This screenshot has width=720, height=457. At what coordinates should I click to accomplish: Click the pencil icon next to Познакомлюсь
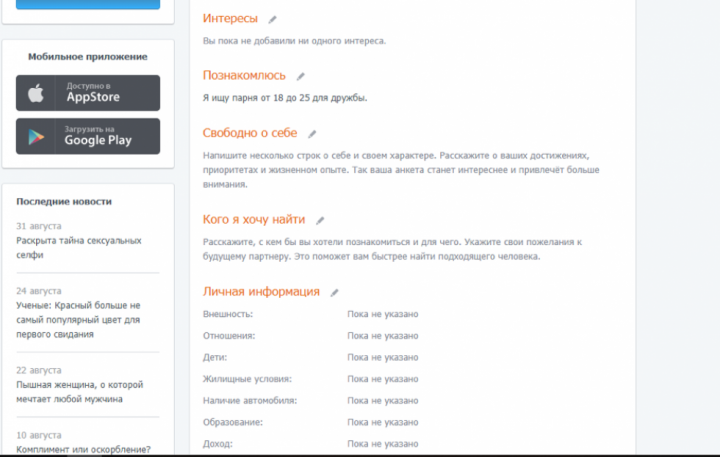(300, 76)
